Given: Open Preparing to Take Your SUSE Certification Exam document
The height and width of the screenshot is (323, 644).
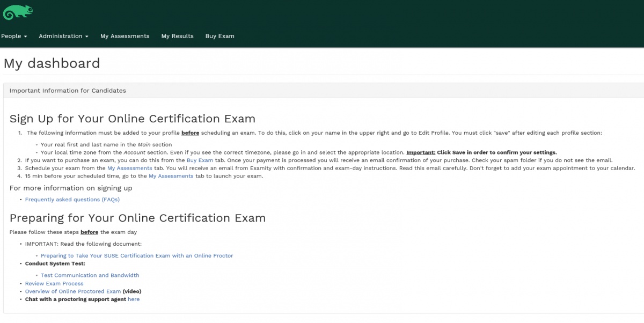Looking at the screenshot, I should pos(137,256).
